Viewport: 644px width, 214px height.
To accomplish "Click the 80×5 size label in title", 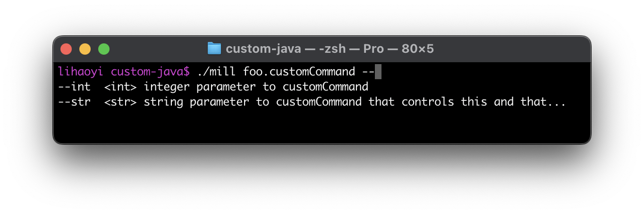I will (417, 49).
